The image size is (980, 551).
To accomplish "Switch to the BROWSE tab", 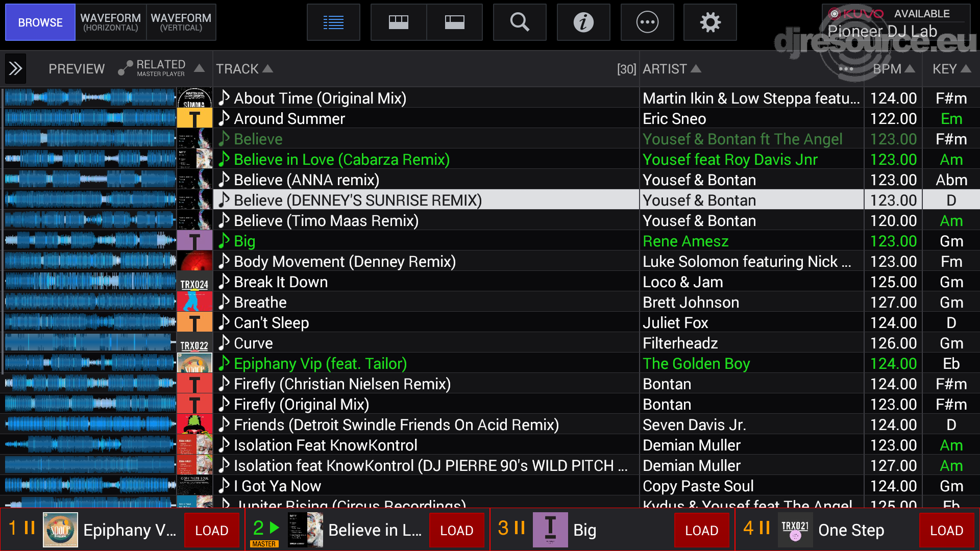I will [40, 22].
